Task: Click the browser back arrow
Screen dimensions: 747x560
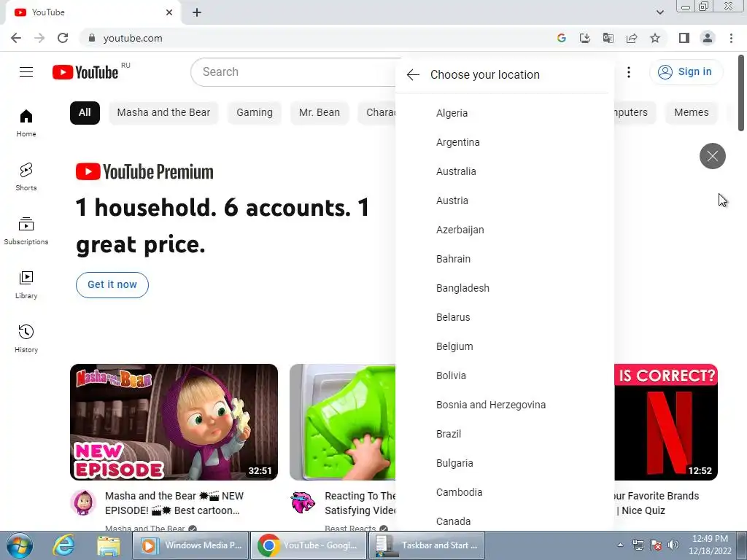Action: pos(16,38)
